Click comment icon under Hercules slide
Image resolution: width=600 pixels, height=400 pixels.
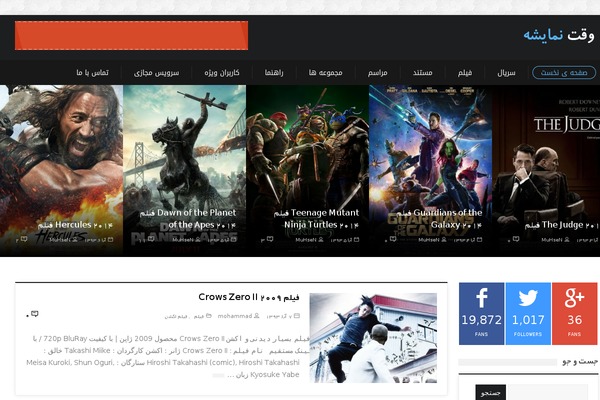(x=24, y=239)
